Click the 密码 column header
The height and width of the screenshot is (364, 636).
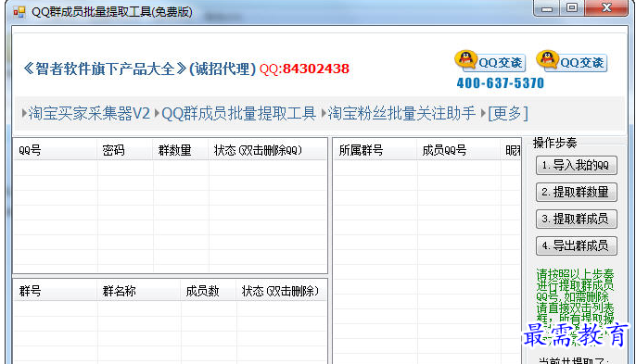(125, 150)
